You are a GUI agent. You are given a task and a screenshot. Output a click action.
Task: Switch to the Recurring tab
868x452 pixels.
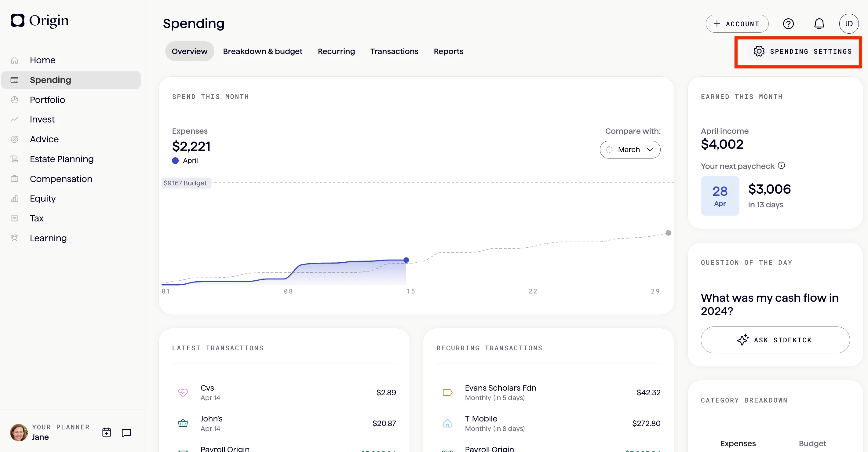tap(336, 51)
